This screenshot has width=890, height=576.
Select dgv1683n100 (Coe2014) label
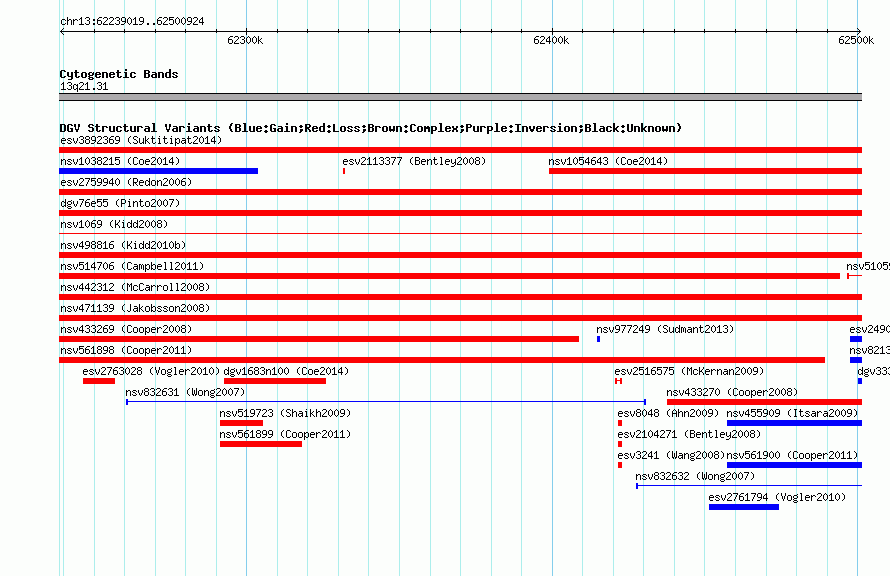tap(286, 371)
